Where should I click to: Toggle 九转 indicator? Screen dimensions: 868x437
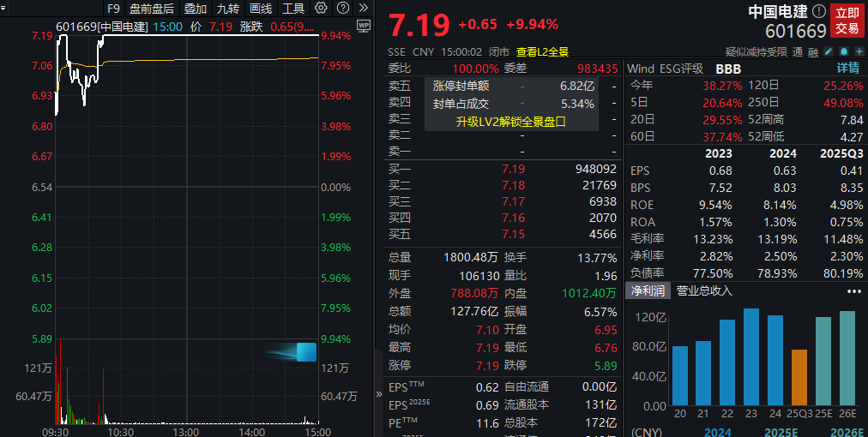coord(228,9)
